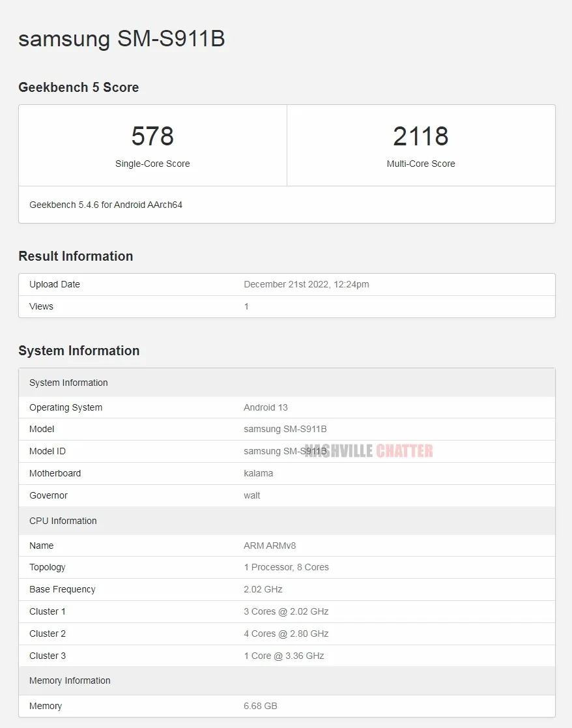Screen dimensions: 572x728
Task: Select '4 Cores @ 2.80 GHz' value
Action: [286, 633]
